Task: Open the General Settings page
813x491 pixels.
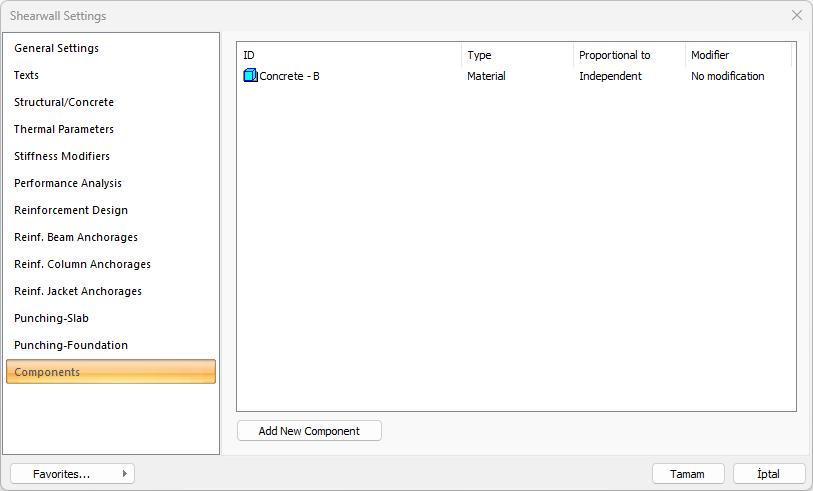Action: click(x=56, y=48)
